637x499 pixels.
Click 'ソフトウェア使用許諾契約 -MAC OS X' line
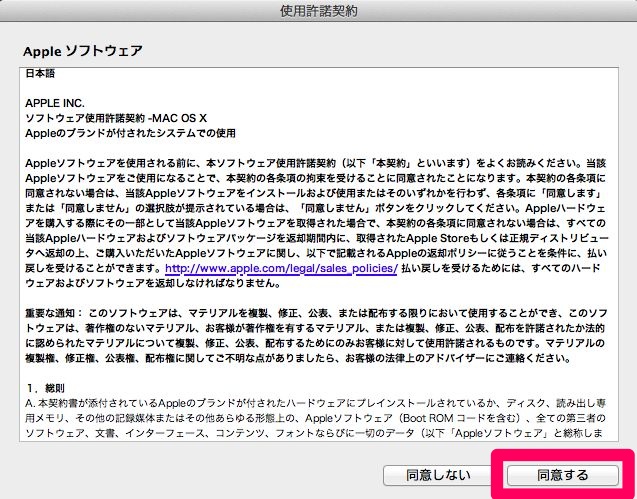pyautogui.click(x=116, y=118)
